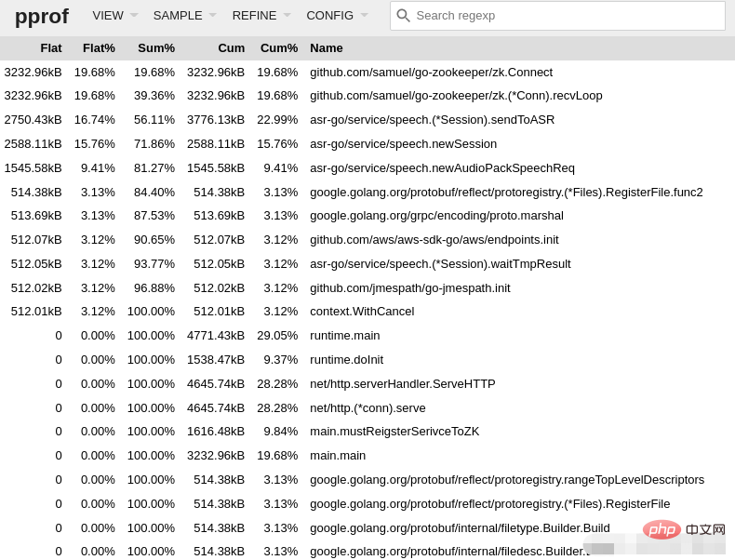The height and width of the screenshot is (560, 735).
Task: Expand the REFINE dropdown menu
Action: pos(261,15)
